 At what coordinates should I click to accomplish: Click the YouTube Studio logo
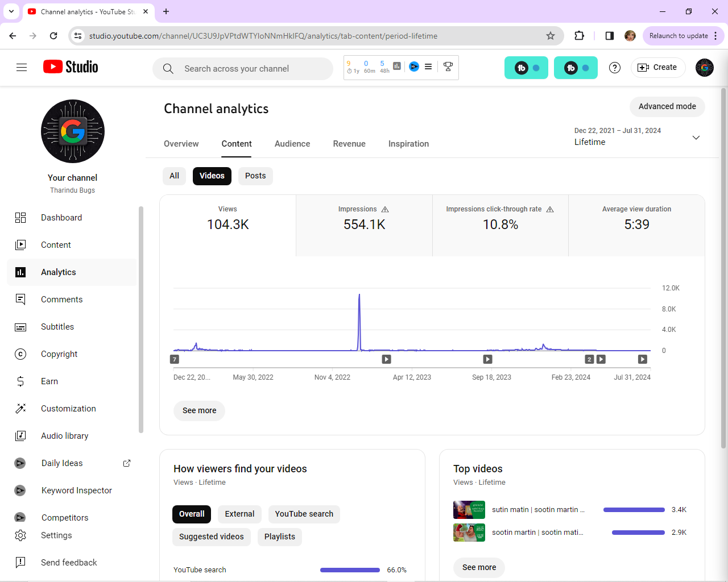[71, 67]
